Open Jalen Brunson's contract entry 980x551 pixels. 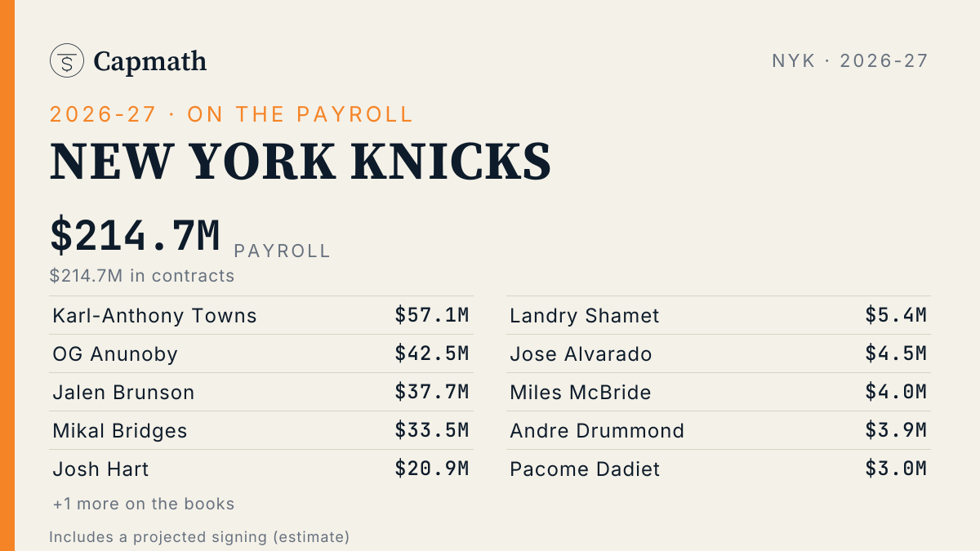[261, 392]
